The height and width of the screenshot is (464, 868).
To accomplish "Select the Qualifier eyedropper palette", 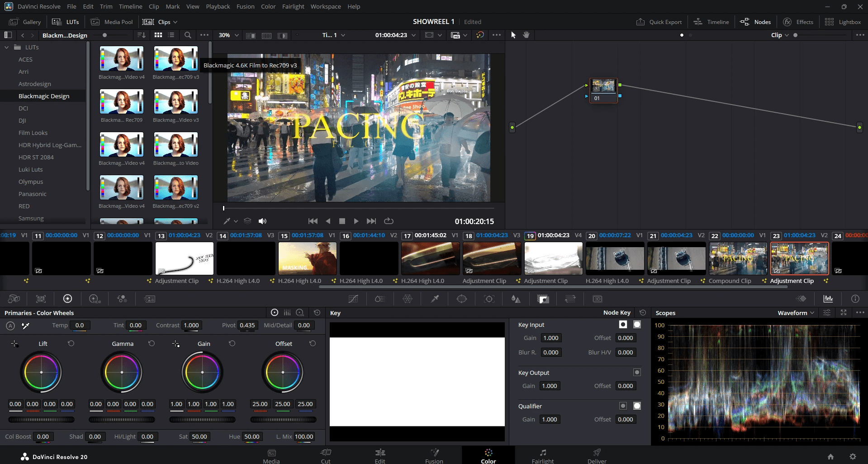I will click(x=435, y=299).
